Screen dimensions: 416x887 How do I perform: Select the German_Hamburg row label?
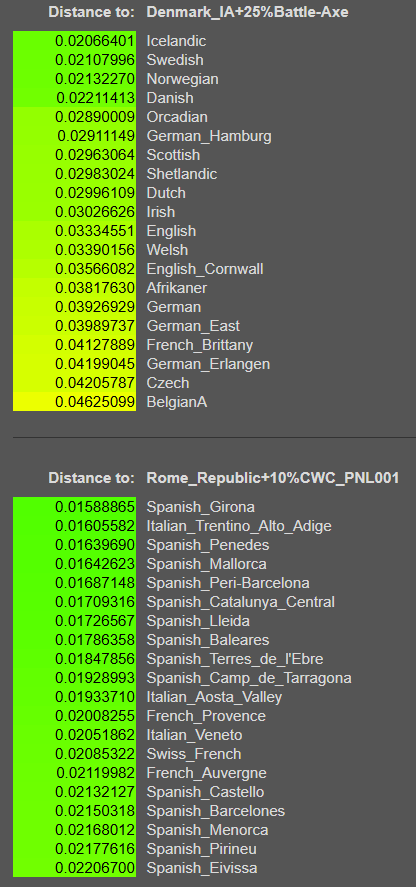pos(209,136)
